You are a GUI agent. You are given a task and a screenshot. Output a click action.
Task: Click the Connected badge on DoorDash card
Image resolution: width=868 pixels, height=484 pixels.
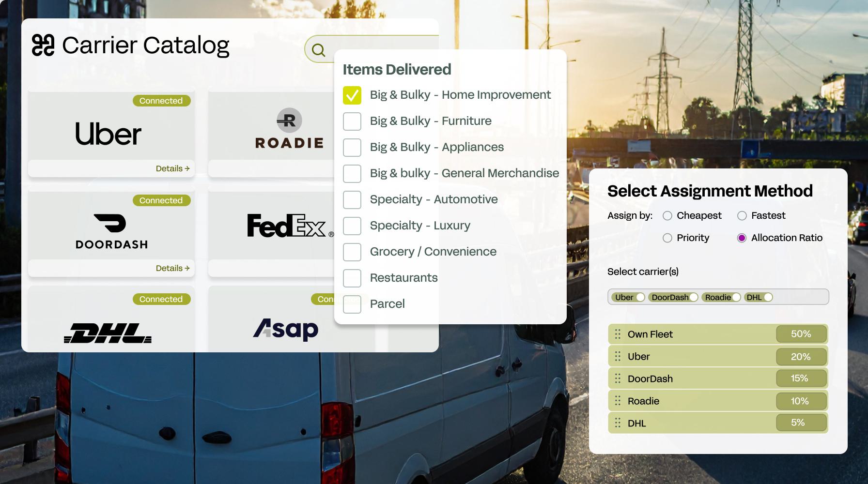[x=161, y=200]
